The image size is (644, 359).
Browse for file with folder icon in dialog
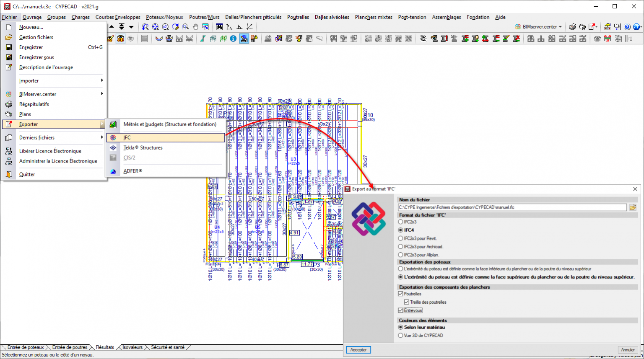[x=633, y=207]
